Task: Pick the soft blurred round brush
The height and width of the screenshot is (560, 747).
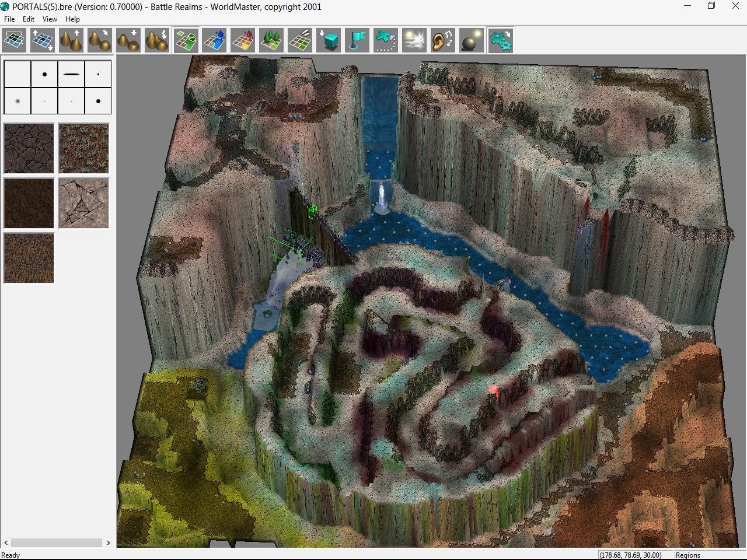Action: click(18, 101)
